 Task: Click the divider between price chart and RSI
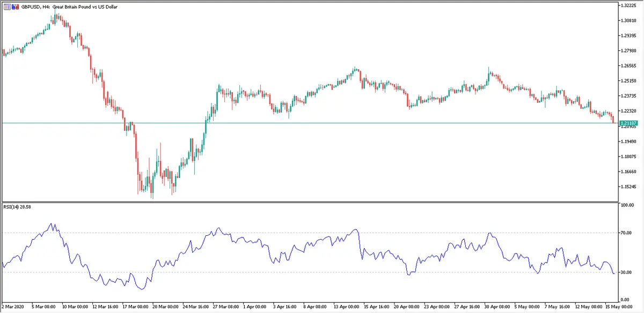(x=309, y=202)
